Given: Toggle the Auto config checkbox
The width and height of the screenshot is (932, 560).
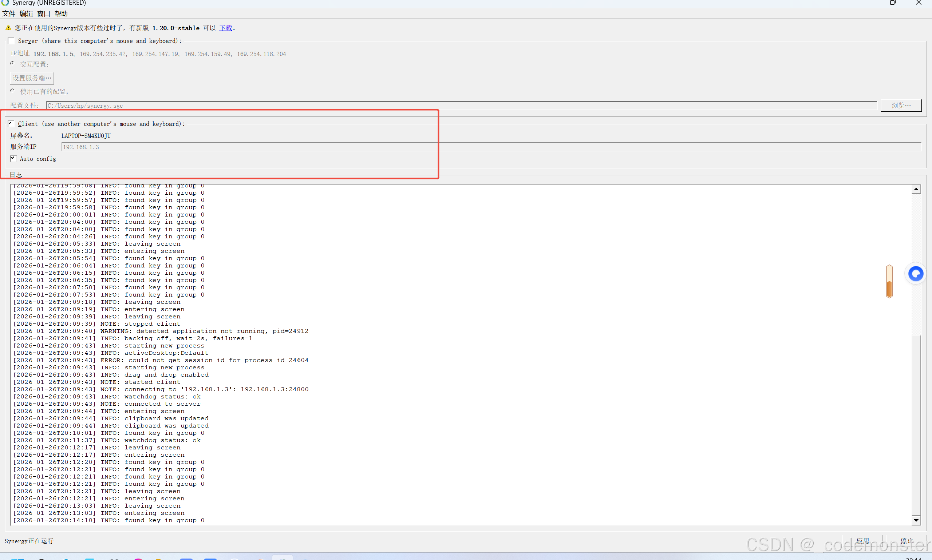Looking at the screenshot, I should (13, 159).
